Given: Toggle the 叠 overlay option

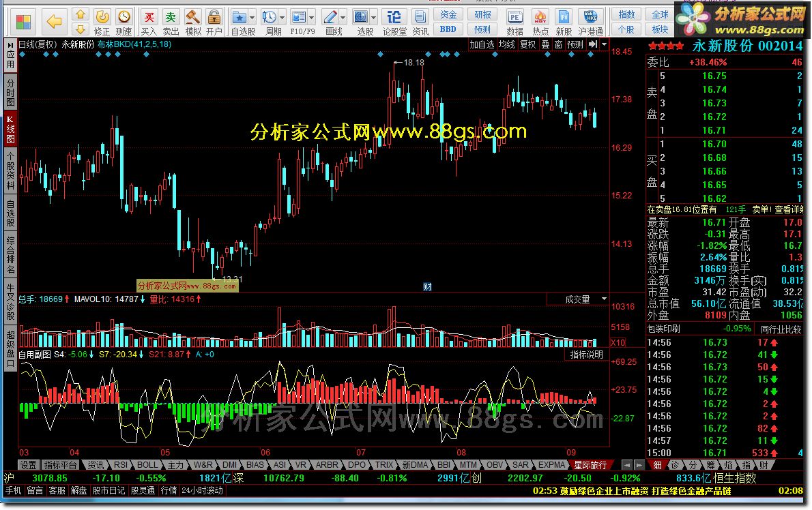Looking at the screenshot, I should pos(545,44).
